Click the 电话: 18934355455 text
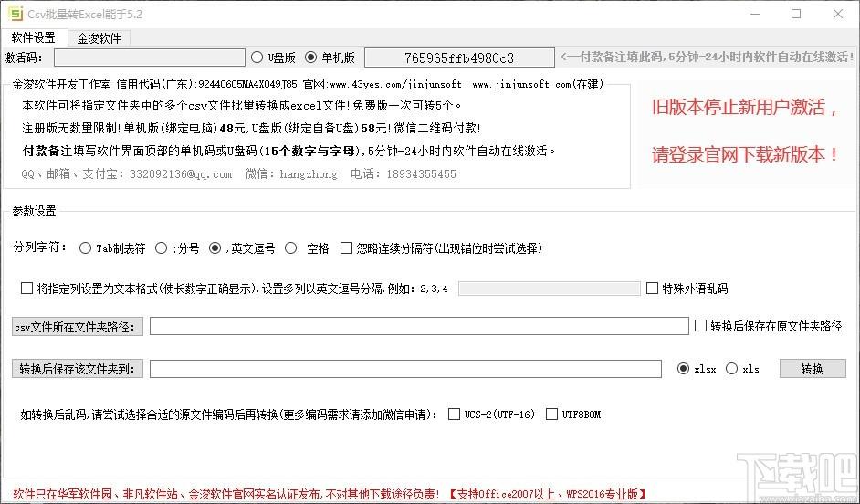 tap(404, 174)
